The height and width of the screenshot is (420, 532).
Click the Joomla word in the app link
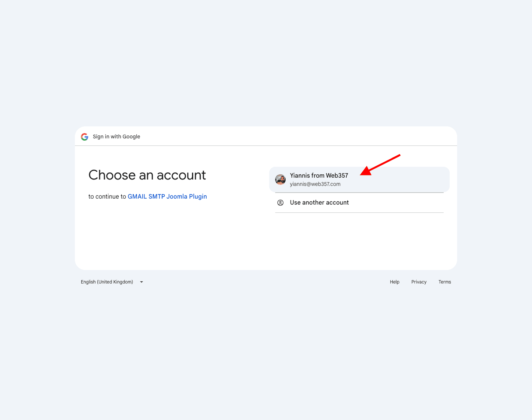(x=177, y=197)
